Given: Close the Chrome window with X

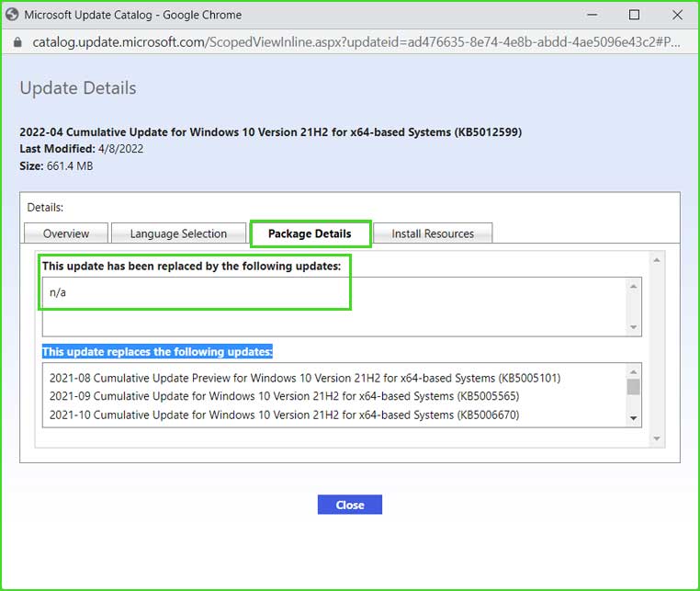Looking at the screenshot, I should 677,15.
